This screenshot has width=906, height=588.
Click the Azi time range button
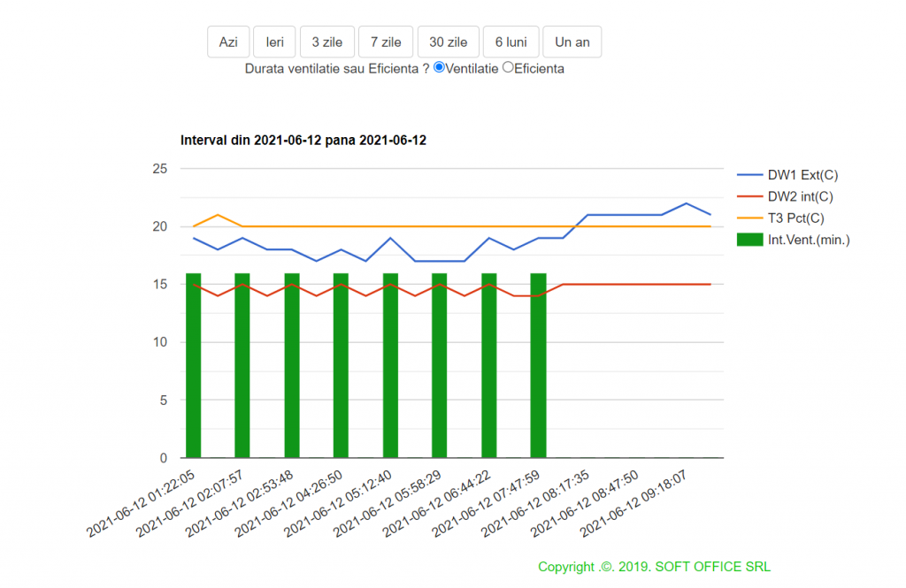228,42
